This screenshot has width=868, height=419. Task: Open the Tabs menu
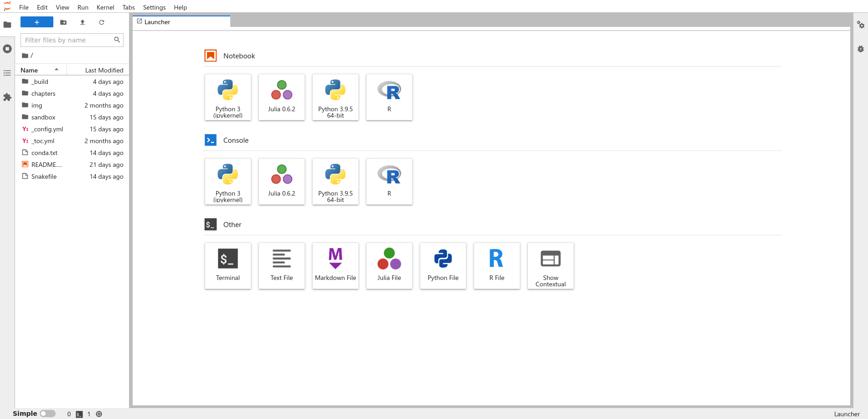tap(129, 7)
